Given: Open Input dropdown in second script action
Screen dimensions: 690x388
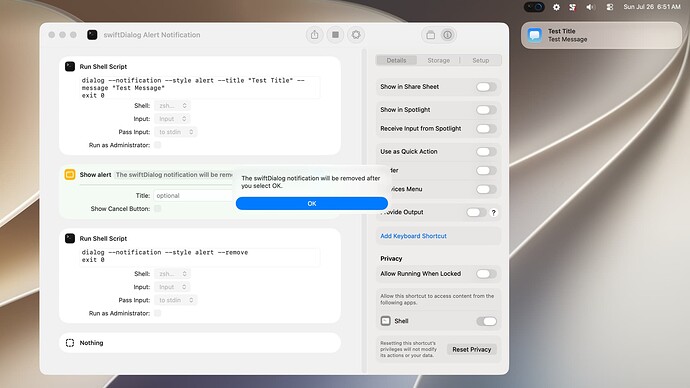Looking at the screenshot, I should 172,287.
